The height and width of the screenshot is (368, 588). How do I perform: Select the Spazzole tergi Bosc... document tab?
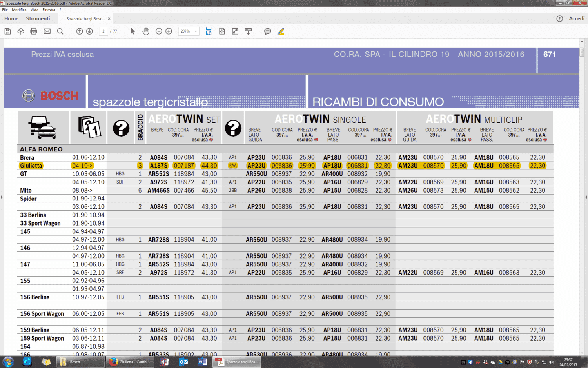coord(85,19)
